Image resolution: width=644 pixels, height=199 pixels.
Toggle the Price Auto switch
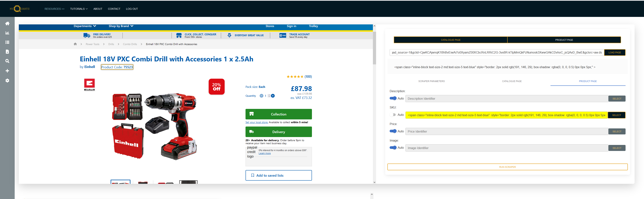[x=393, y=131]
